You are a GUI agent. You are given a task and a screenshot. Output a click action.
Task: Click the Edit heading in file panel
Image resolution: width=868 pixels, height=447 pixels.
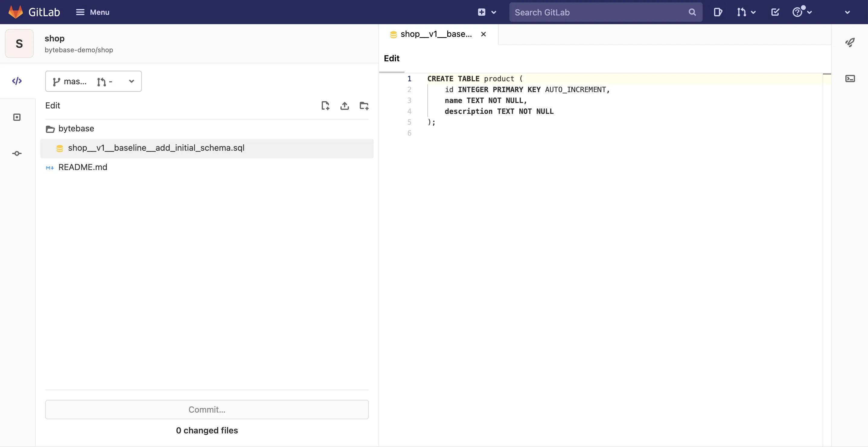click(53, 105)
